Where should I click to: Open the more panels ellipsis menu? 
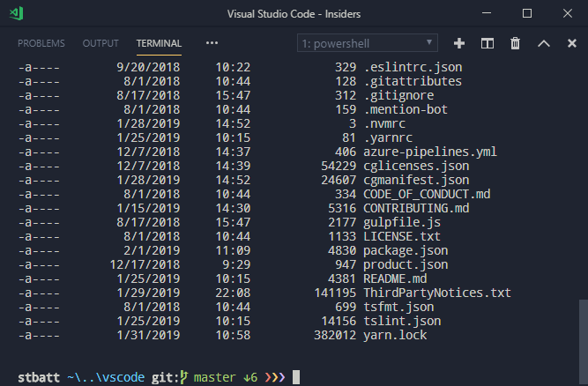tap(212, 43)
